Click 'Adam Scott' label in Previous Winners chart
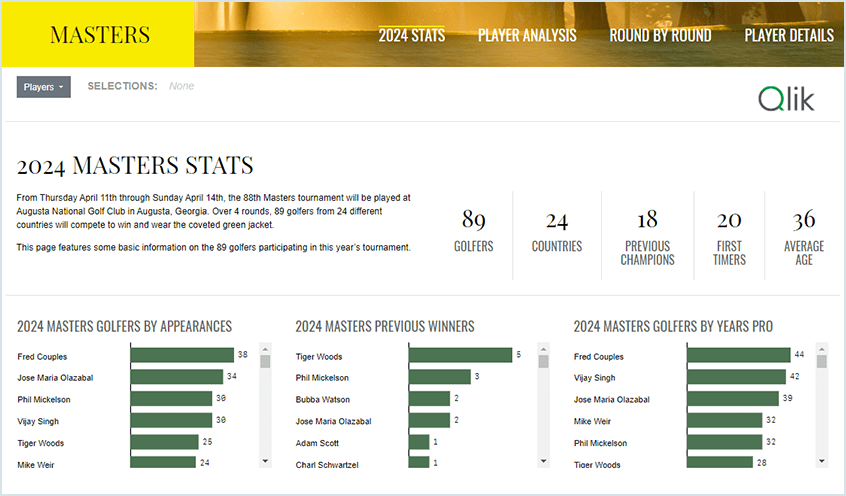 pyautogui.click(x=317, y=443)
